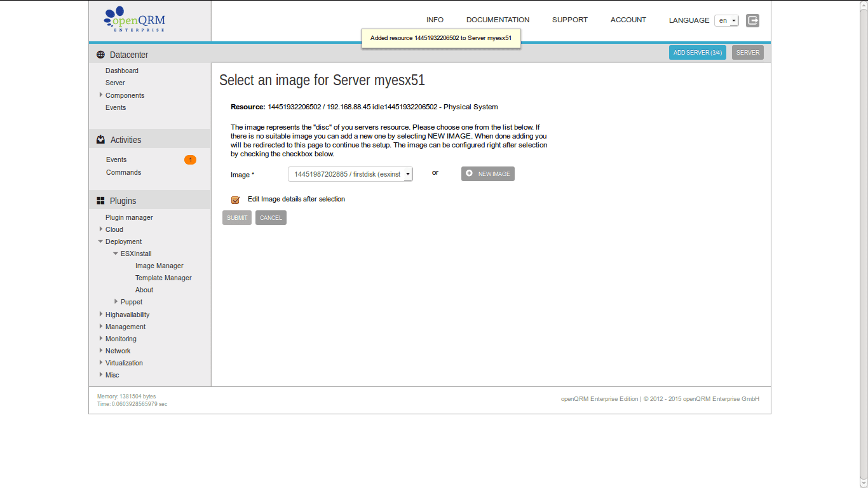This screenshot has width=868, height=488.
Task: Open the ACCOUNT menu
Action: pyautogui.click(x=628, y=20)
